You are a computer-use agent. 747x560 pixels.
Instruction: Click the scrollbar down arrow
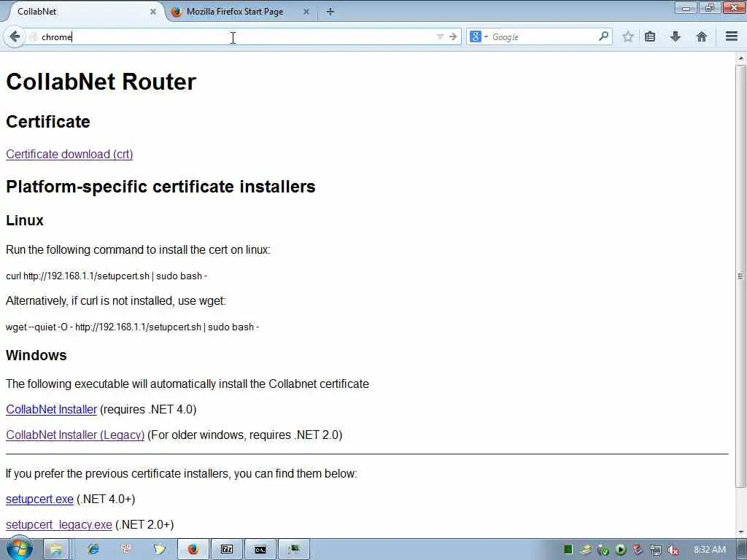click(740, 532)
